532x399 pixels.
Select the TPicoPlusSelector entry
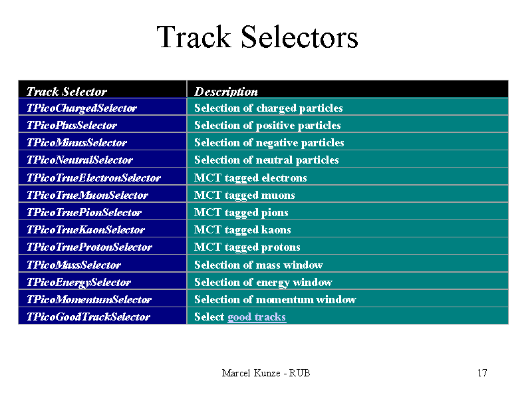[x=72, y=125]
